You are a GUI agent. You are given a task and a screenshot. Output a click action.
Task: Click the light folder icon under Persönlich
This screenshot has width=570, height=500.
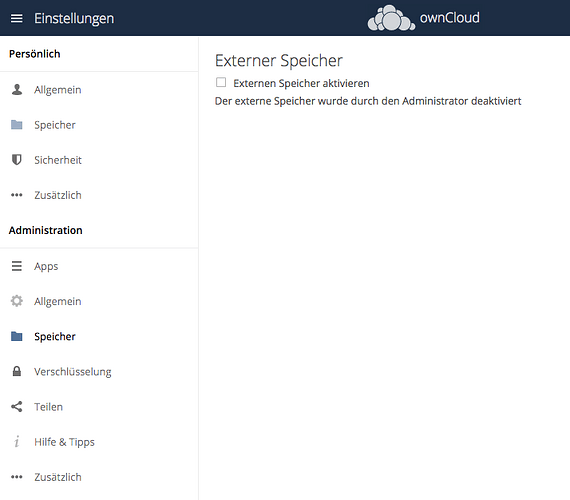tap(17, 125)
